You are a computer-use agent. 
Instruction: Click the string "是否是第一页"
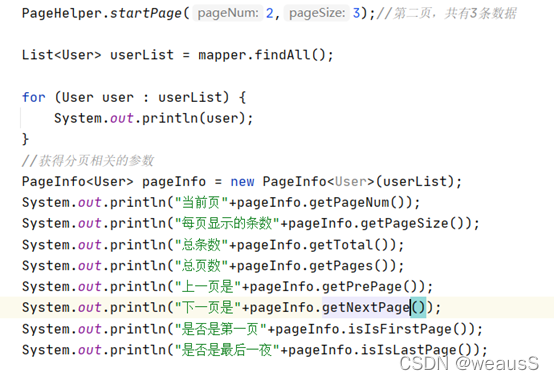coord(220,329)
